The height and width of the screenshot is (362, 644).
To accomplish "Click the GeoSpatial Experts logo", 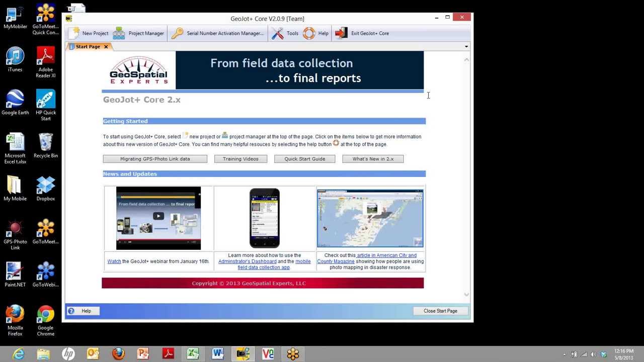I will (x=138, y=70).
